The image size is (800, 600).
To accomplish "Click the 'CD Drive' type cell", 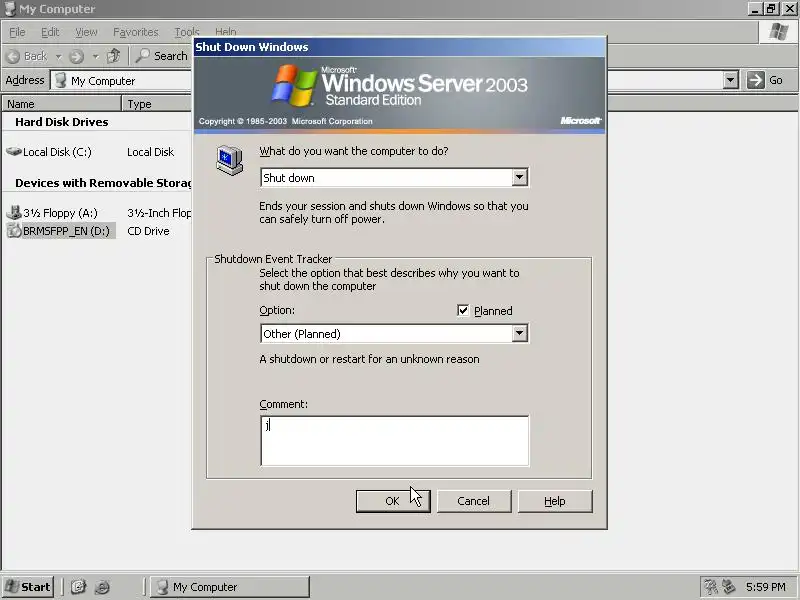I will (x=148, y=231).
